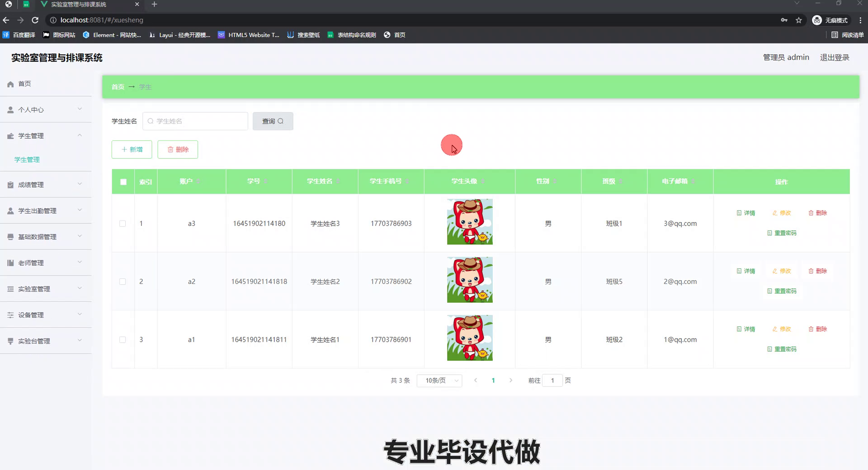This screenshot has width=868, height=470.
Task: Click the browser back arrow
Action: (x=6, y=20)
